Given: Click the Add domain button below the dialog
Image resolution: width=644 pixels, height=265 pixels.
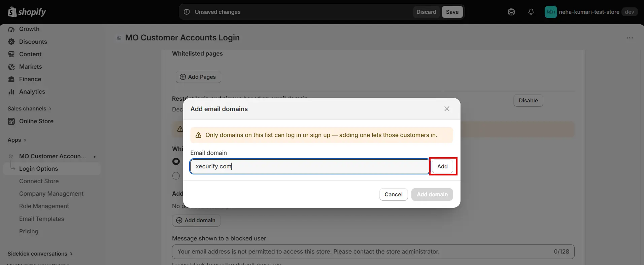Looking at the screenshot, I should coord(196,220).
